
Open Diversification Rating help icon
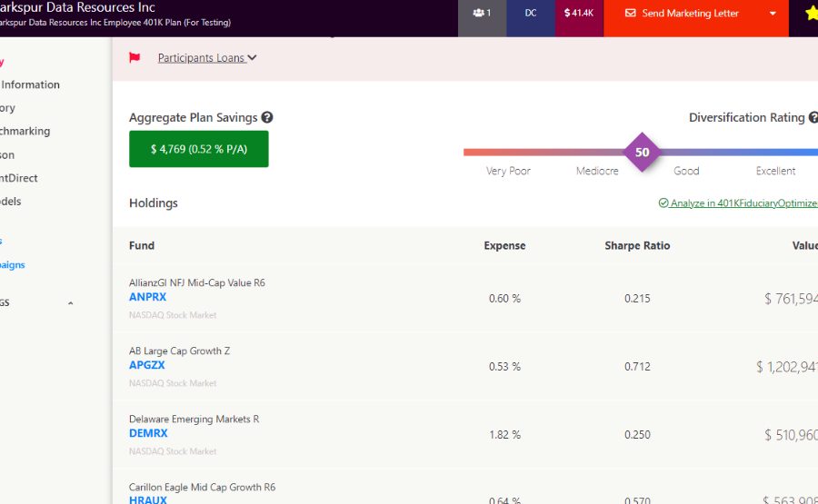pyautogui.click(x=812, y=117)
